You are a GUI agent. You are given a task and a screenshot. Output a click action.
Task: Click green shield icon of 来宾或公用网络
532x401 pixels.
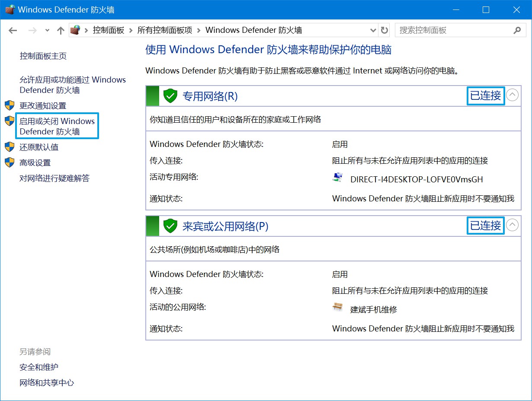[x=170, y=226]
